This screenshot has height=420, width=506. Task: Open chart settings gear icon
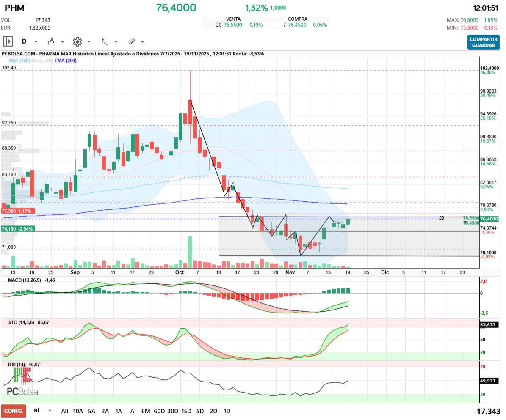click(x=77, y=41)
